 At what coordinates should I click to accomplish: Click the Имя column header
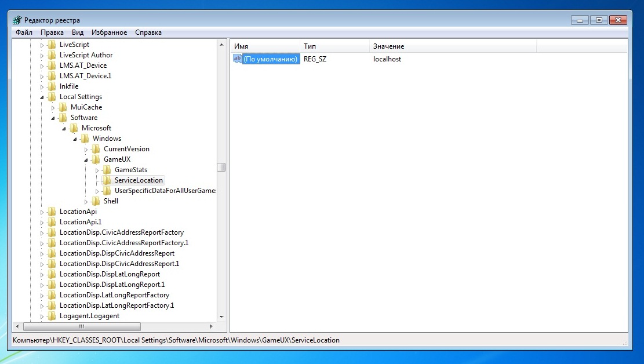tap(265, 46)
